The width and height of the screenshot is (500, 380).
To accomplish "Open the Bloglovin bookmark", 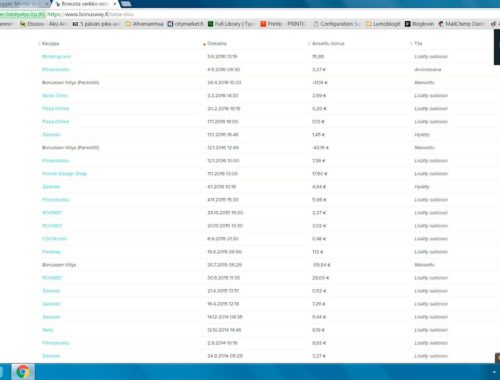I will [419, 24].
